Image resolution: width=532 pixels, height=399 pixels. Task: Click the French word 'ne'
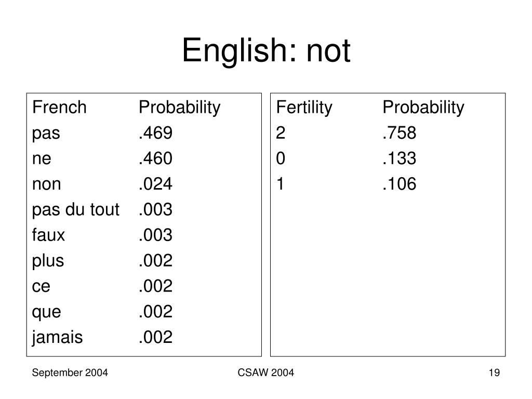pos(42,158)
